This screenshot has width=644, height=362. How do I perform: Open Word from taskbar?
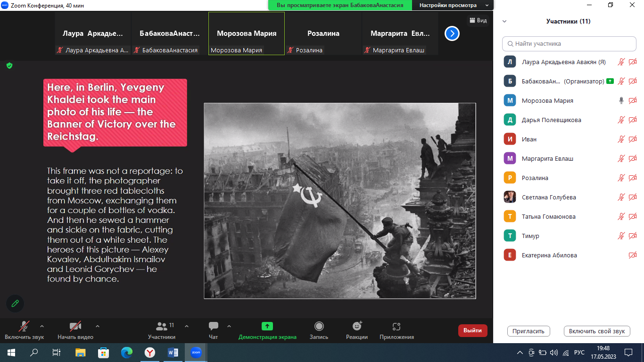173,352
